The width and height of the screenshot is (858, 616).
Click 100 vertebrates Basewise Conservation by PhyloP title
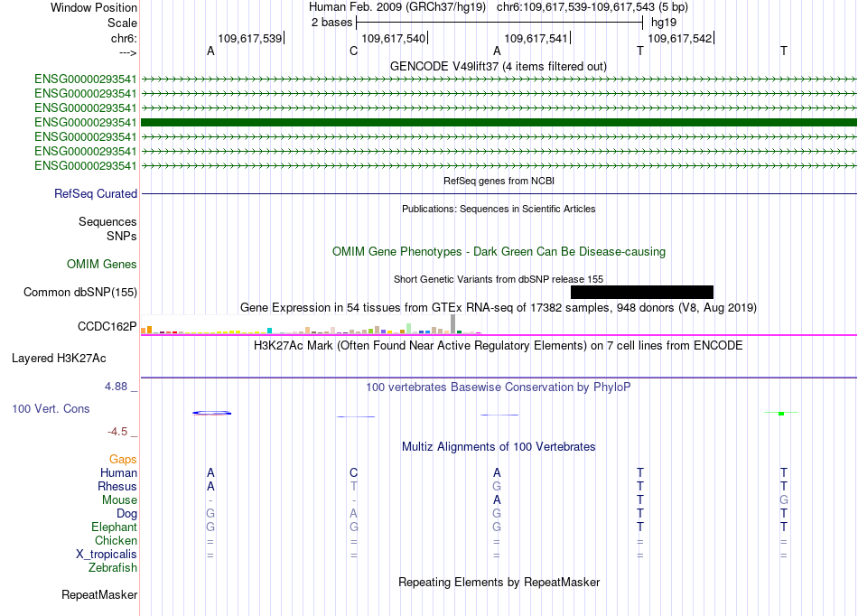coord(499,387)
